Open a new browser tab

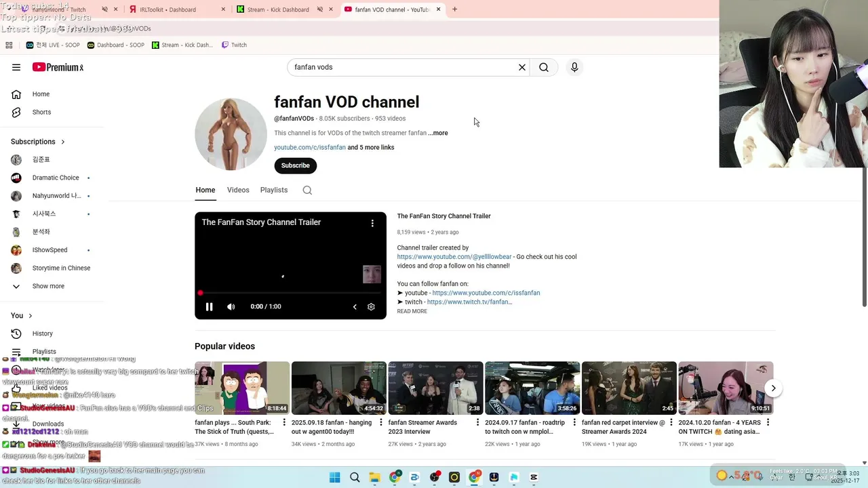point(454,9)
